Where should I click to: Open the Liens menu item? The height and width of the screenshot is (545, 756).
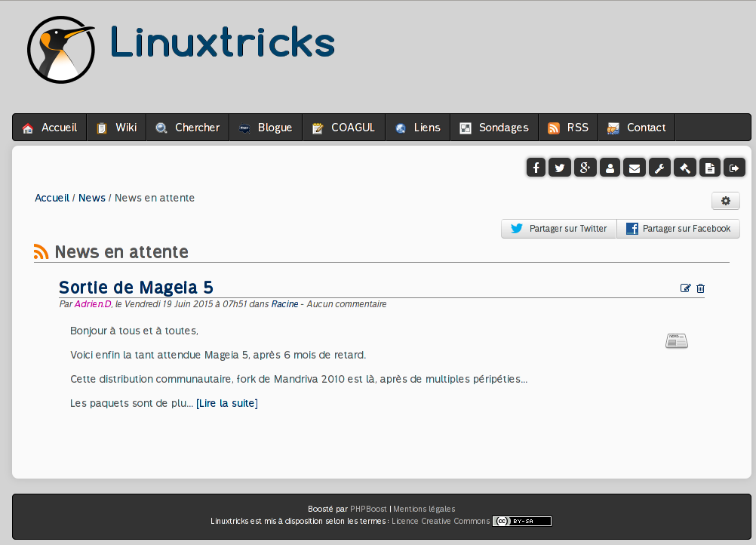pyautogui.click(x=418, y=128)
